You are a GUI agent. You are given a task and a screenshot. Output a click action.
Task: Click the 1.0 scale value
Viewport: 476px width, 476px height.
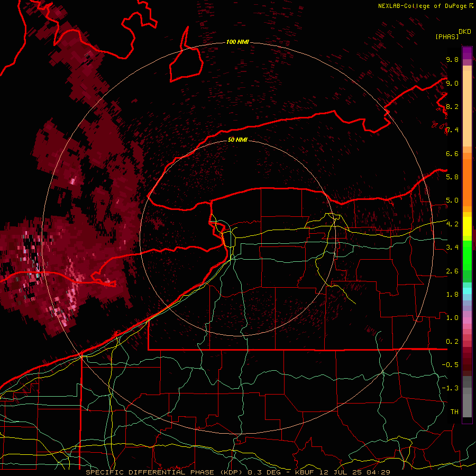coord(452,317)
